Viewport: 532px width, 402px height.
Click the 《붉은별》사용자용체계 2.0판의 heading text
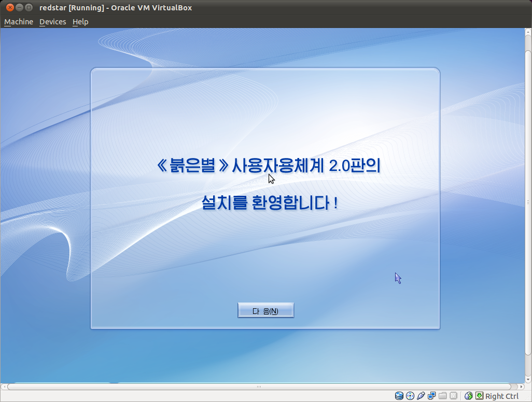(269, 165)
